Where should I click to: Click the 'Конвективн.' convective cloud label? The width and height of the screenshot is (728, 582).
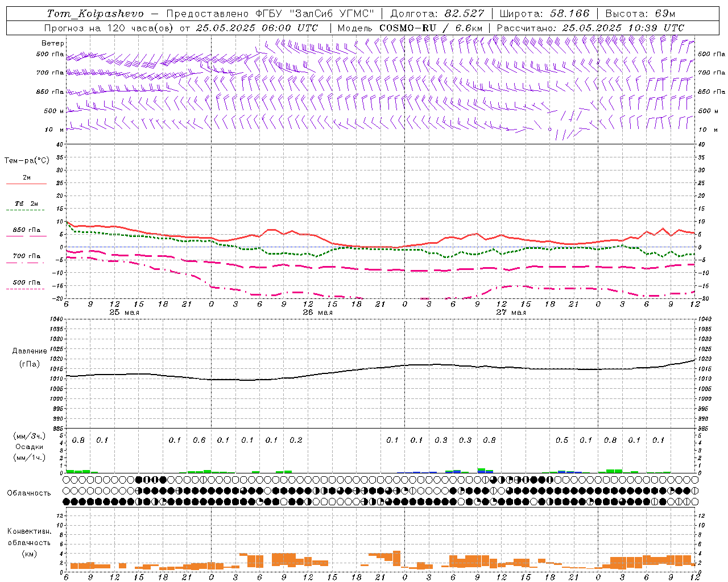[x=29, y=531]
